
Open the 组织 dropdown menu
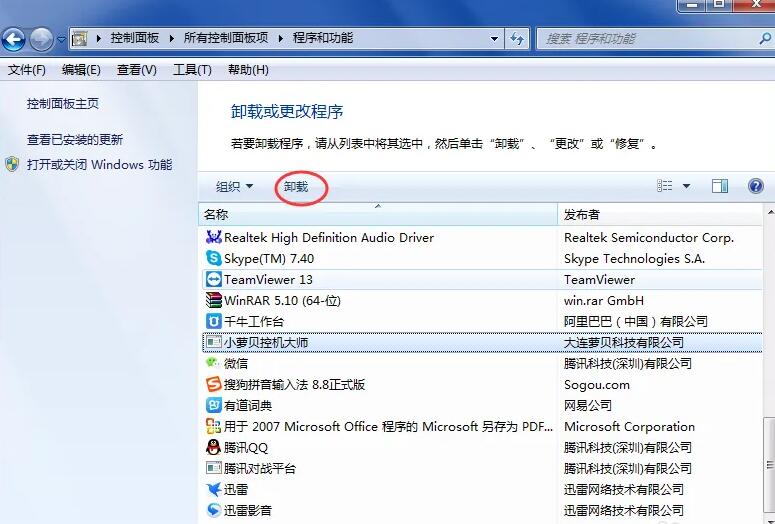(x=235, y=187)
